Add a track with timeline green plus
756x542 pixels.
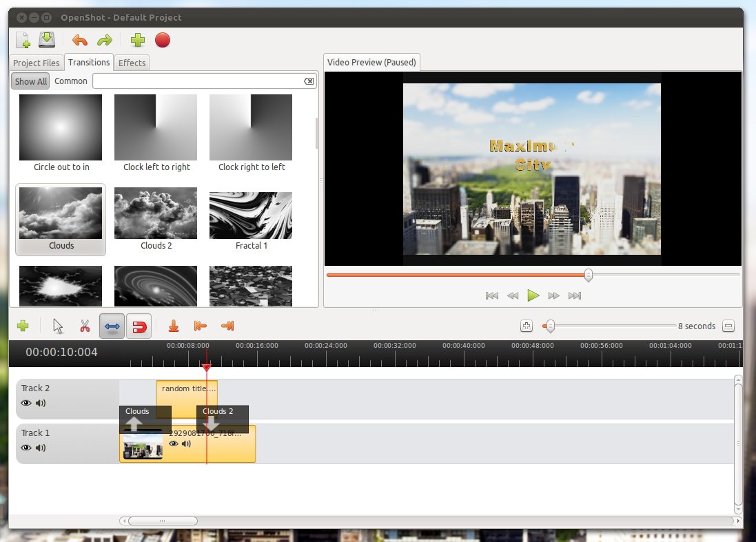tap(23, 326)
